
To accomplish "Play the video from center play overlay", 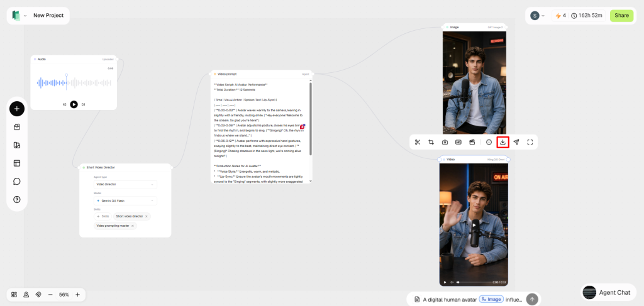I will pyautogui.click(x=474, y=225).
